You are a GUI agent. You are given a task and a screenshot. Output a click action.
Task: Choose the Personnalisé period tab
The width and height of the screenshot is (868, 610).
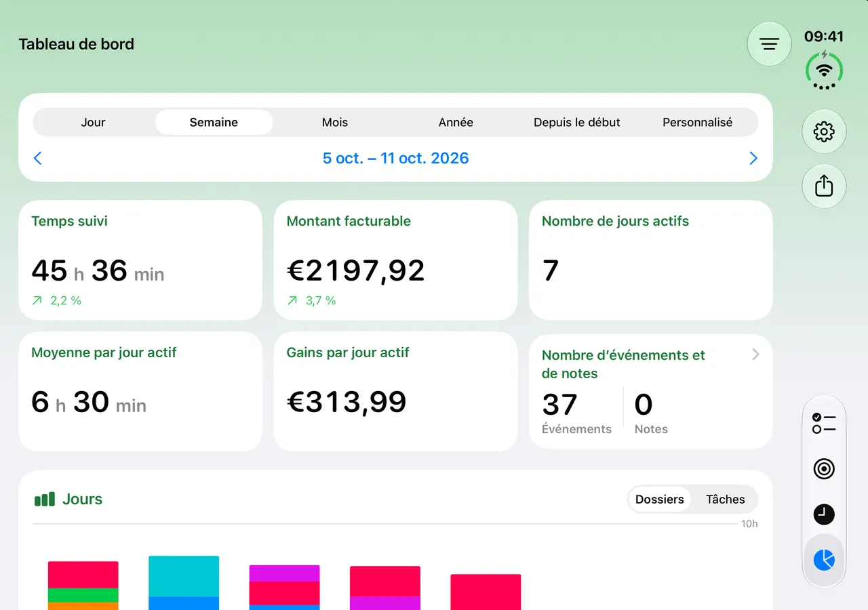[x=698, y=123]
